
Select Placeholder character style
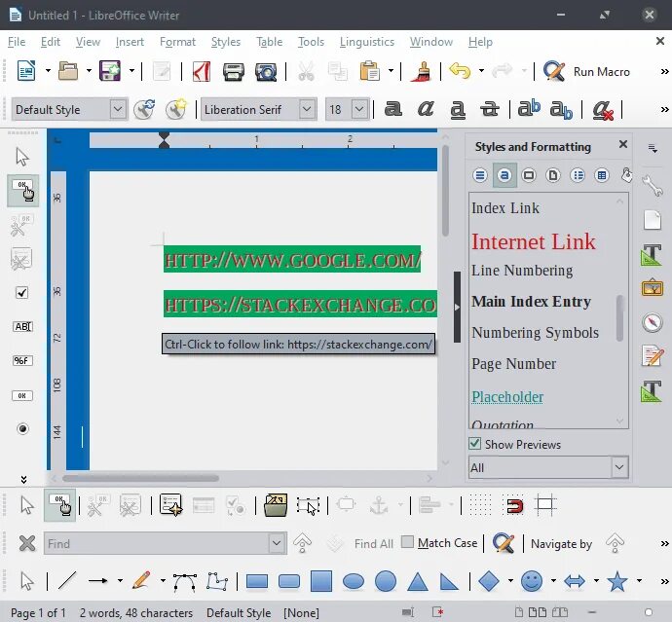point(507,397)
